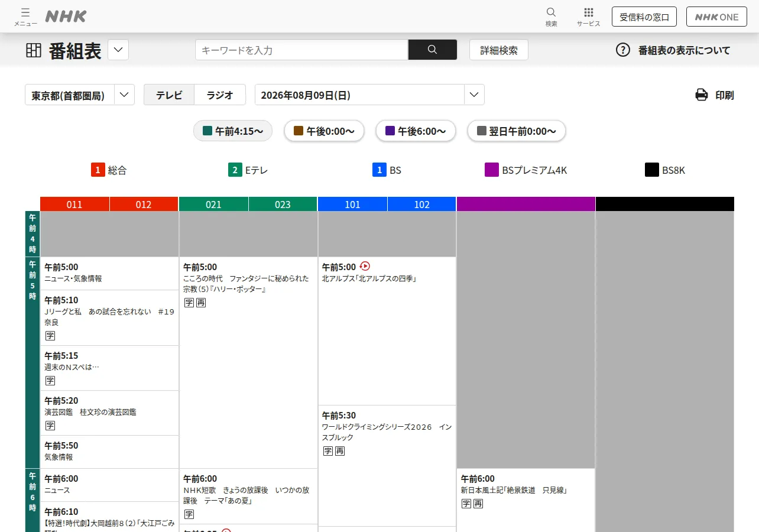
Task: Click the 印刷 print label
Action: click(x=725, y=95)
